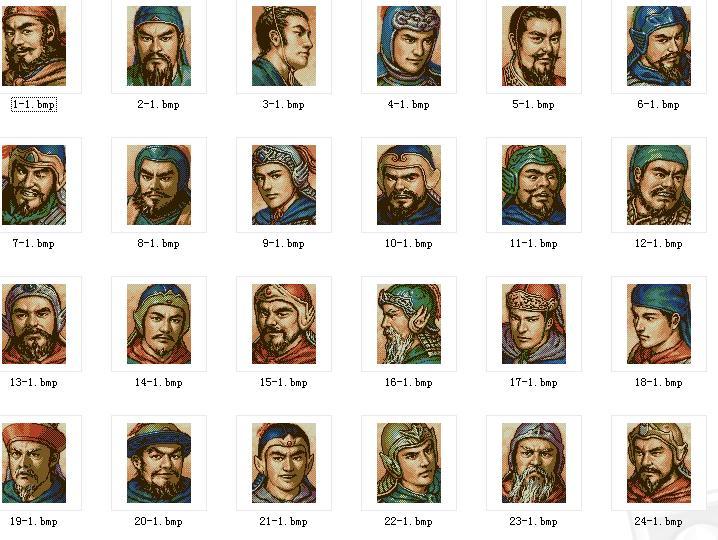Viewport: 718px width, 540px height.
Task: Select the 21-1.bmp file name label
Action: [x=283, y=521]
